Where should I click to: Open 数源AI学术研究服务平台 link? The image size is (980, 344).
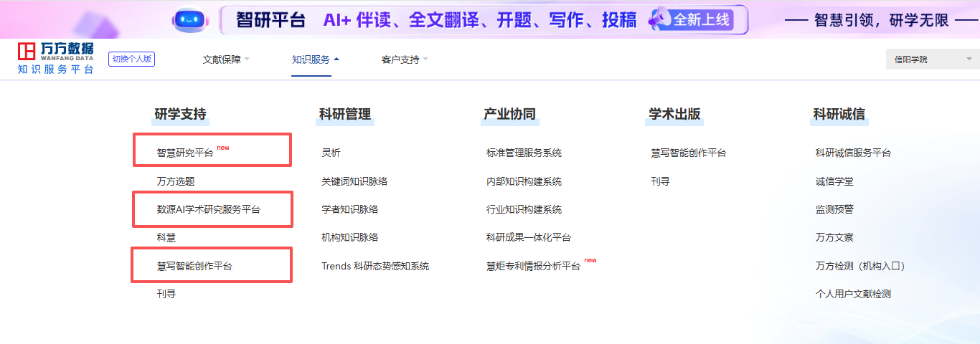click(x=209, y=209)
